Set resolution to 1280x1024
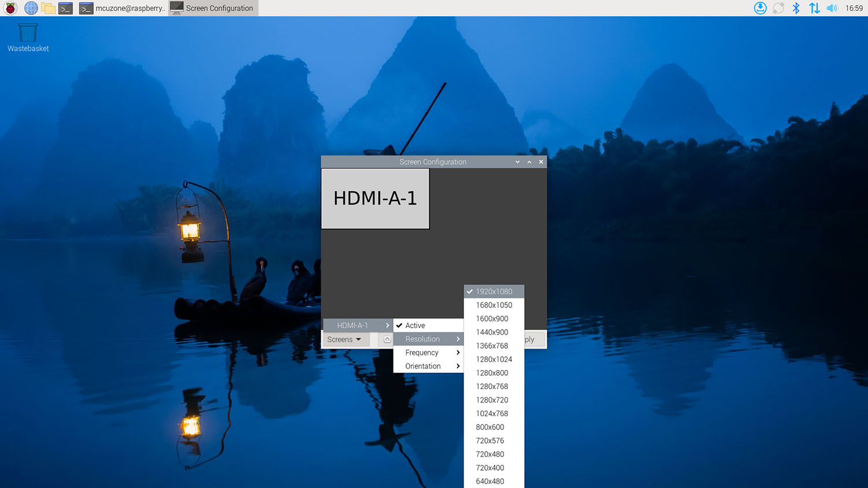Image resolution: width=868 pixels, height=488 pixels. coord(494,360)
